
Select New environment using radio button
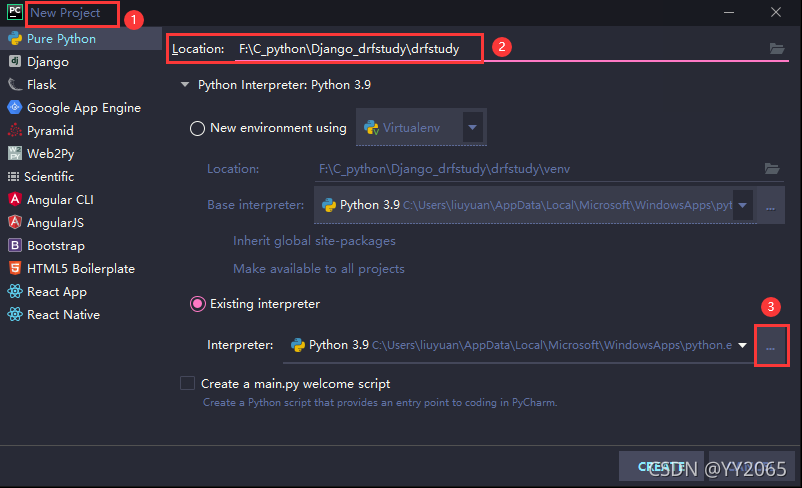tap(197, 128)
